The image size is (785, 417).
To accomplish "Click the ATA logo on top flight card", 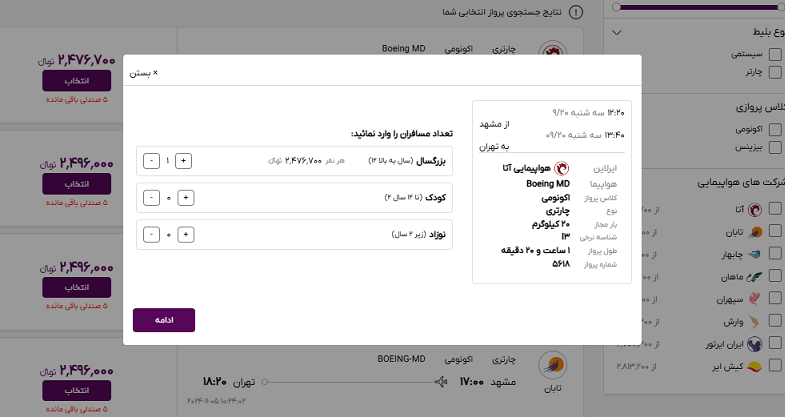I will (x=553, y=49).
